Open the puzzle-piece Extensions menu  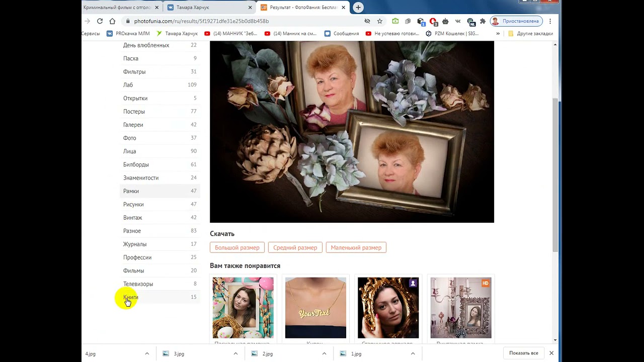(483, 21)
